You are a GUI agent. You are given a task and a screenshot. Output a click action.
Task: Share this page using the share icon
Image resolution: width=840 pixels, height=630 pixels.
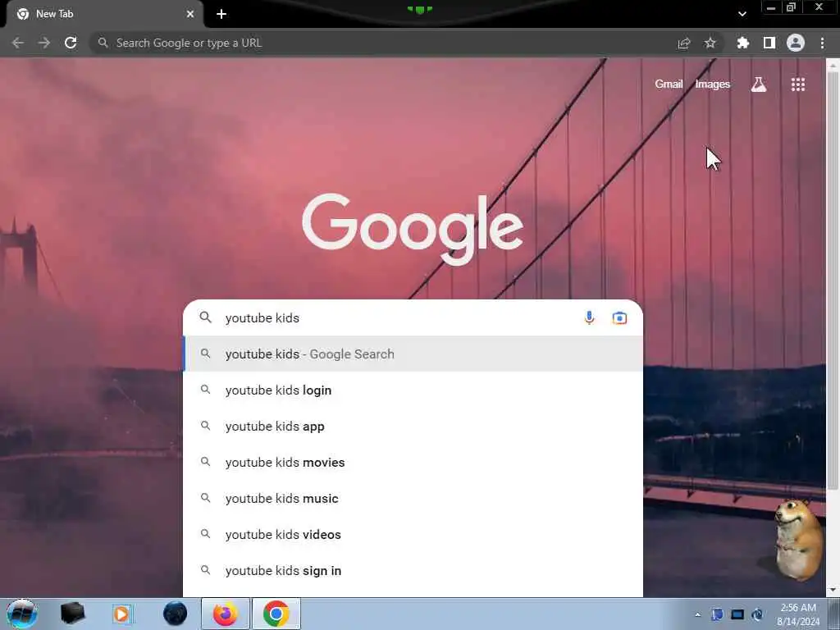[684, 43]
